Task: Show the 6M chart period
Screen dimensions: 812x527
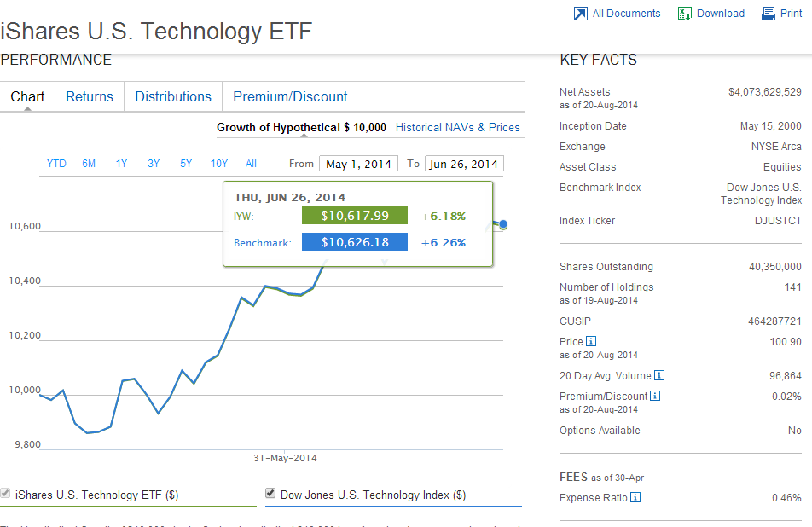Action: (89, 164)
